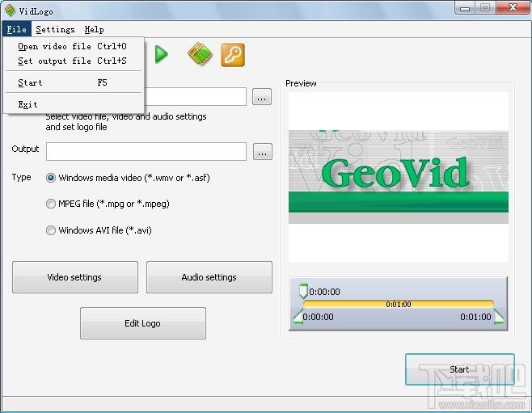Click the GeoVid preview image
This screenshot has width=532, height=413.
399,177
